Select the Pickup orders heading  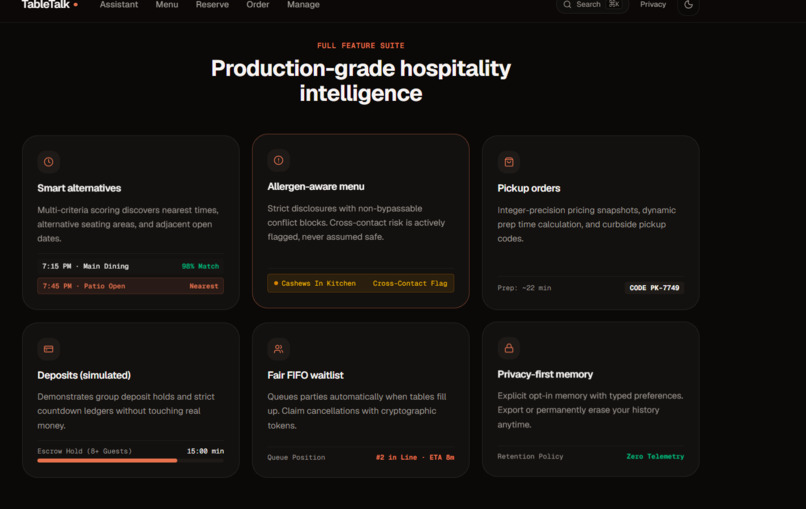[x=528, y=188]
